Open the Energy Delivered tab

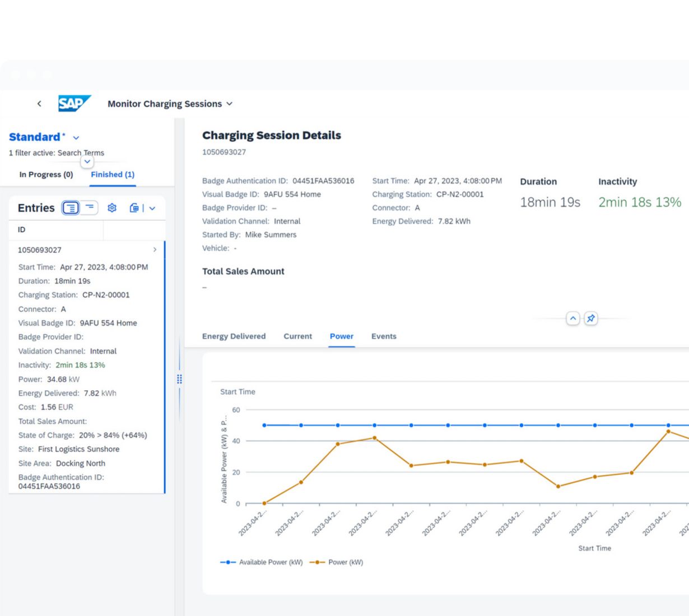[x=234, y=337]
